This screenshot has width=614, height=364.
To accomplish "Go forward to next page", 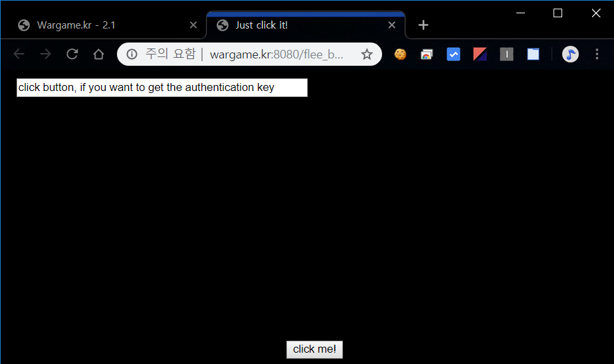I will coord(45,54).
